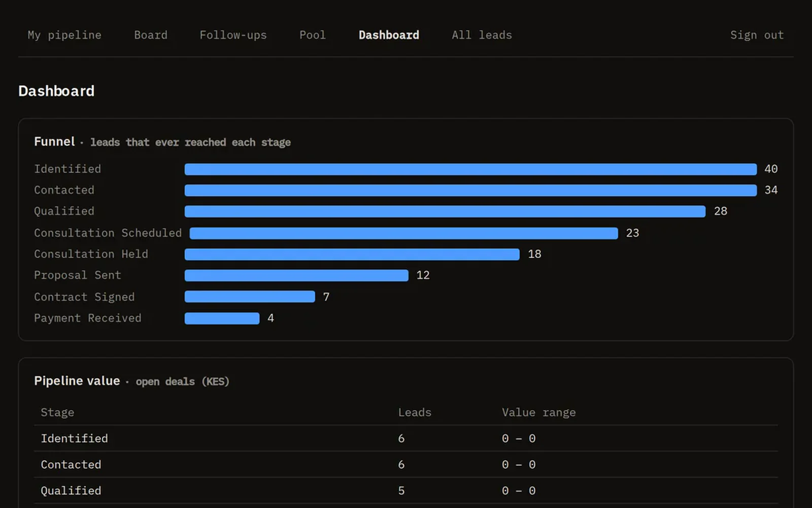This screenshot has width=812, height=508.
Task: Open the Pool tab
Action: pos(313,35)
